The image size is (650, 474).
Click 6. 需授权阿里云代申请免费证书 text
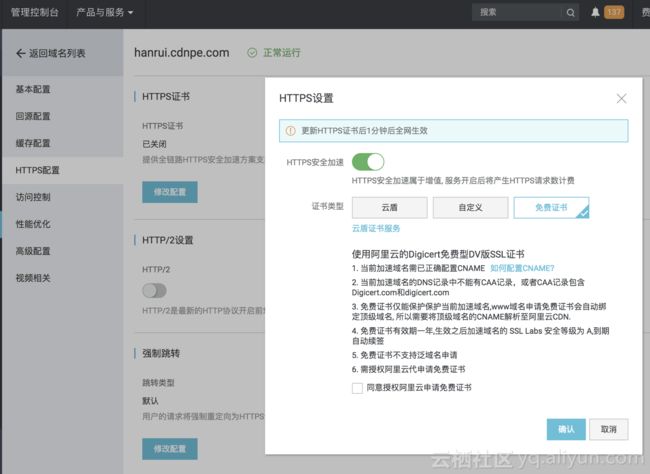coord(409,369)
